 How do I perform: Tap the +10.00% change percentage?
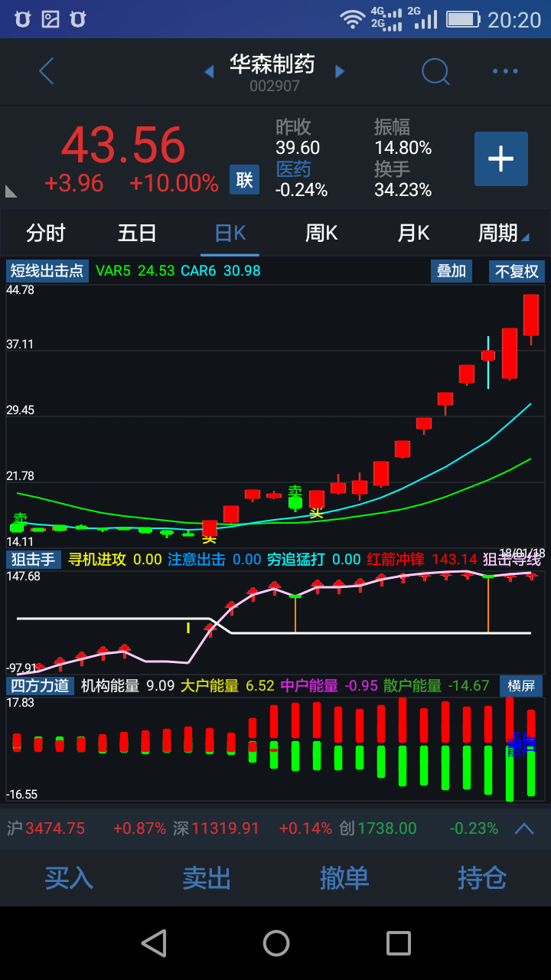pos(174,183)
